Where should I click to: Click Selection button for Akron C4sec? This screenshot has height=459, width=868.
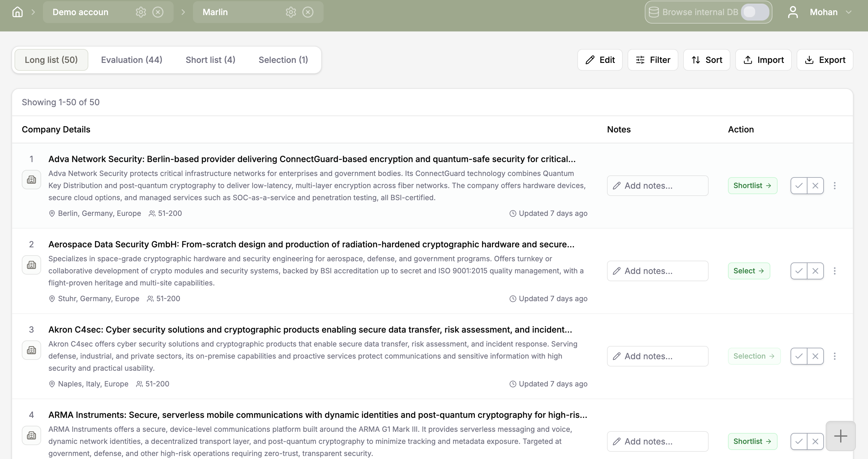(x=754, y=356)
